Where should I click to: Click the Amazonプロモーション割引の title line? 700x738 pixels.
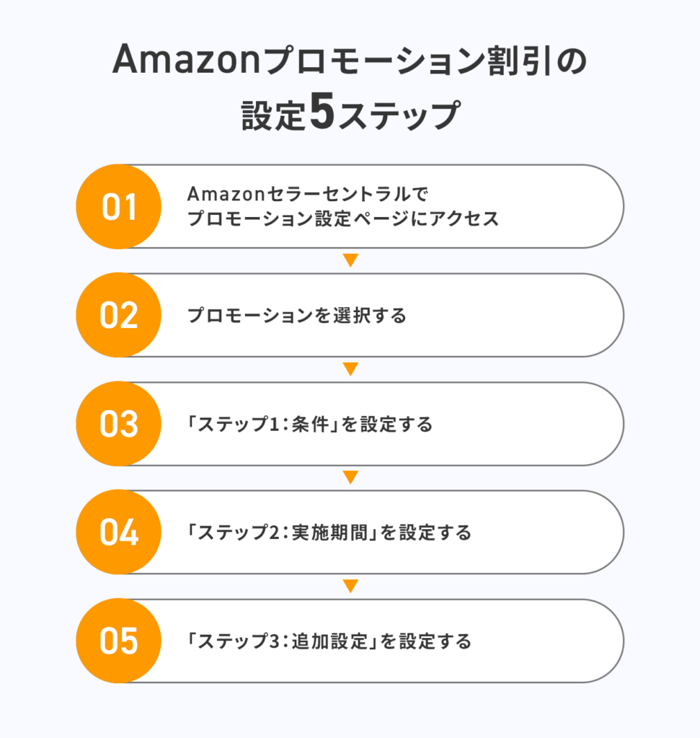tap(350, 61)
